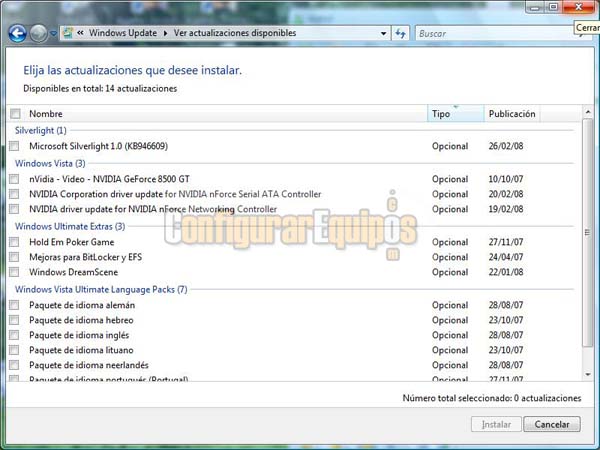This screenshot has width=600, height=450.
Task: Tick the select-all checkbox beside Nombre
Action: coord(15,114)
